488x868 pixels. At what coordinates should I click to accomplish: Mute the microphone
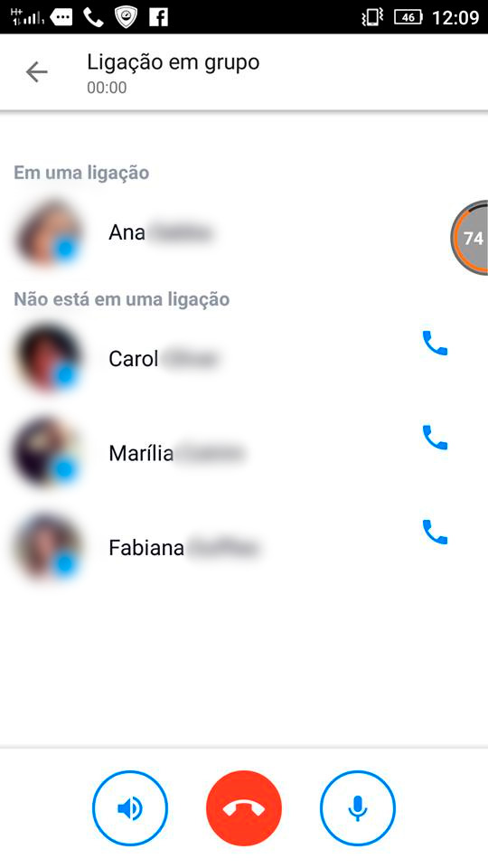coord(358,808)
